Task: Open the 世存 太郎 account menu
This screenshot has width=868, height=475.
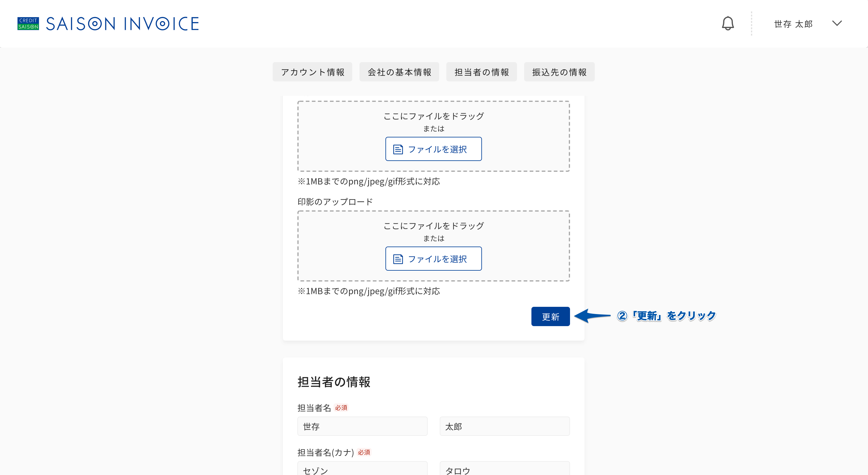Action: point(793,24)
